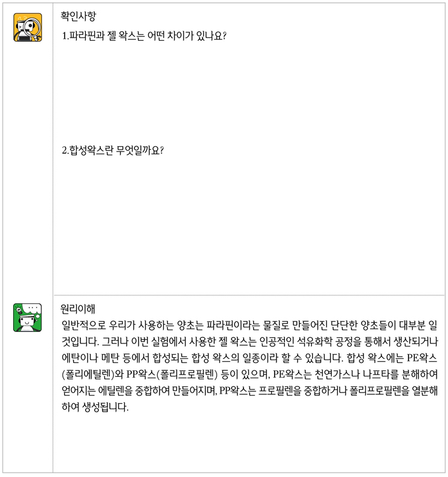Click the last line 하여 생성됩니다.
The height and width of the screenshot is (477, 448).
[x=95, y=407]
